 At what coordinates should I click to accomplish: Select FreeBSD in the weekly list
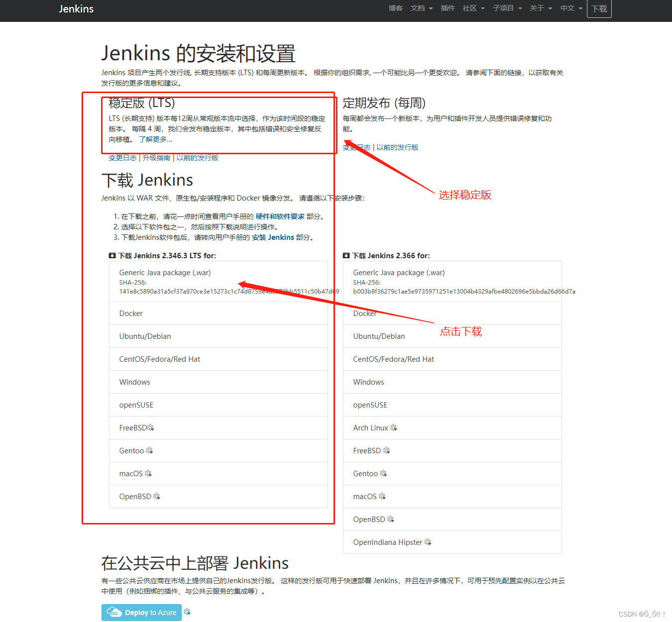(452, 451)
